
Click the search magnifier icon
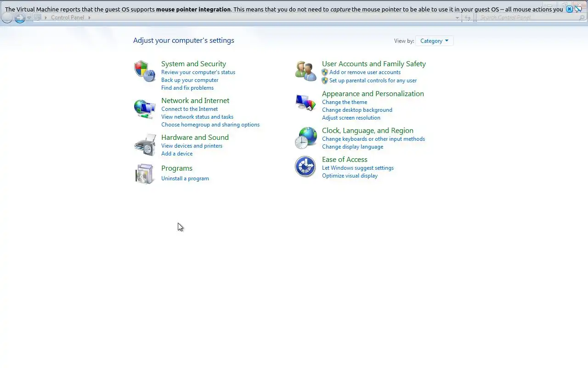pyautogui.click(x=582, y=18)
